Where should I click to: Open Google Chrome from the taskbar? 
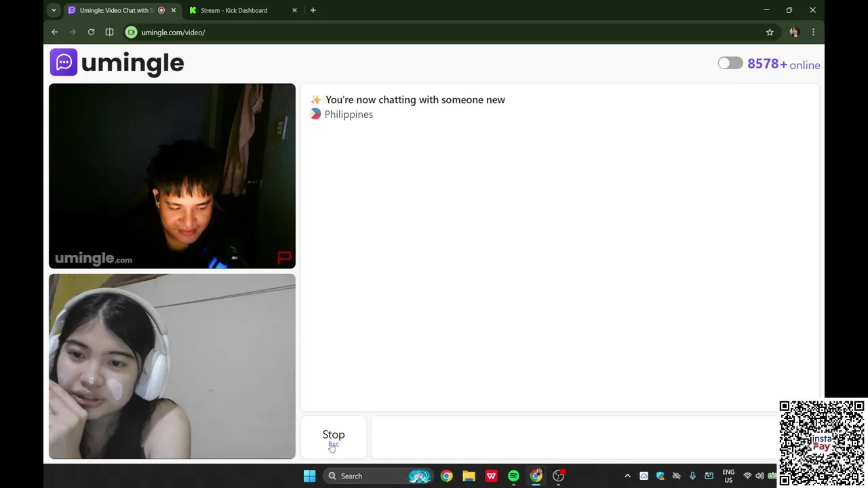coord(446,476)
